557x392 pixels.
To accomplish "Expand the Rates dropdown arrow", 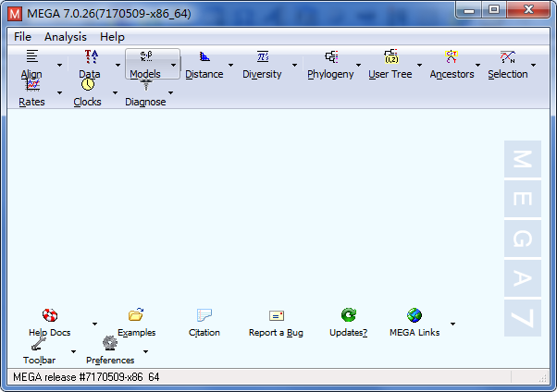I will coord(59,92).
